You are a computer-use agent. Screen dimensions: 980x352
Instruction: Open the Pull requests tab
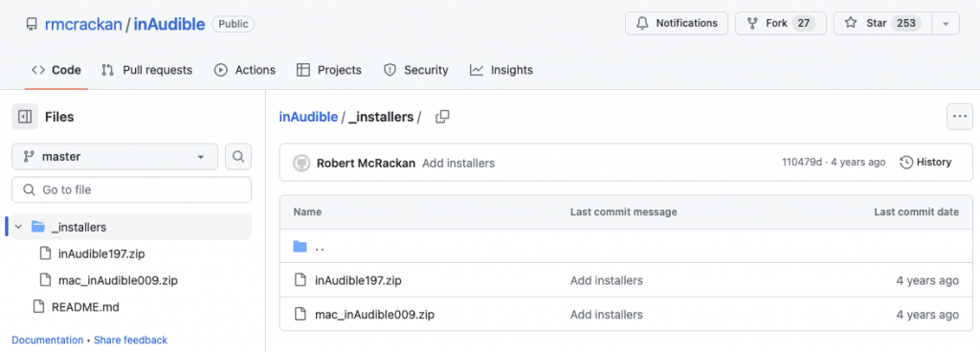point(146,70)
